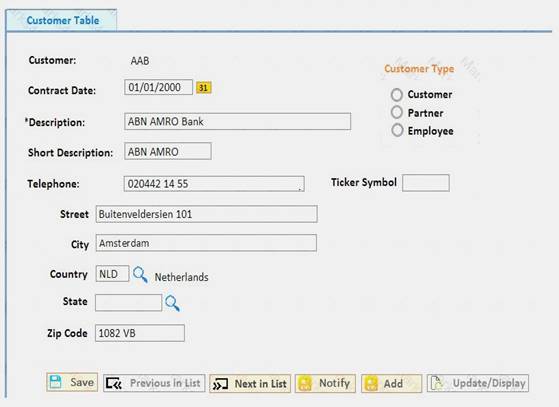Click the Next in List button

pos(250,384)
